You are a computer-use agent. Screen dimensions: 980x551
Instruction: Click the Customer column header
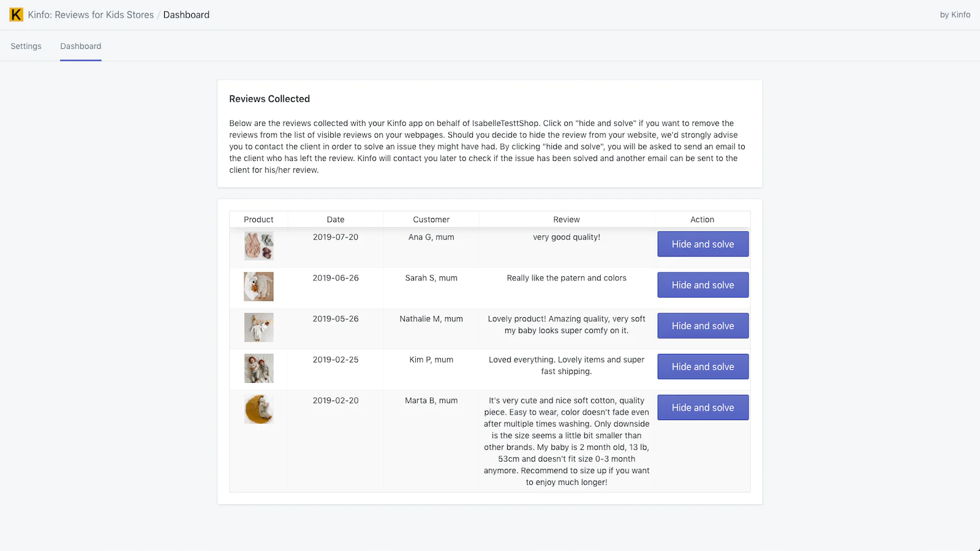[x=431, y=219]
